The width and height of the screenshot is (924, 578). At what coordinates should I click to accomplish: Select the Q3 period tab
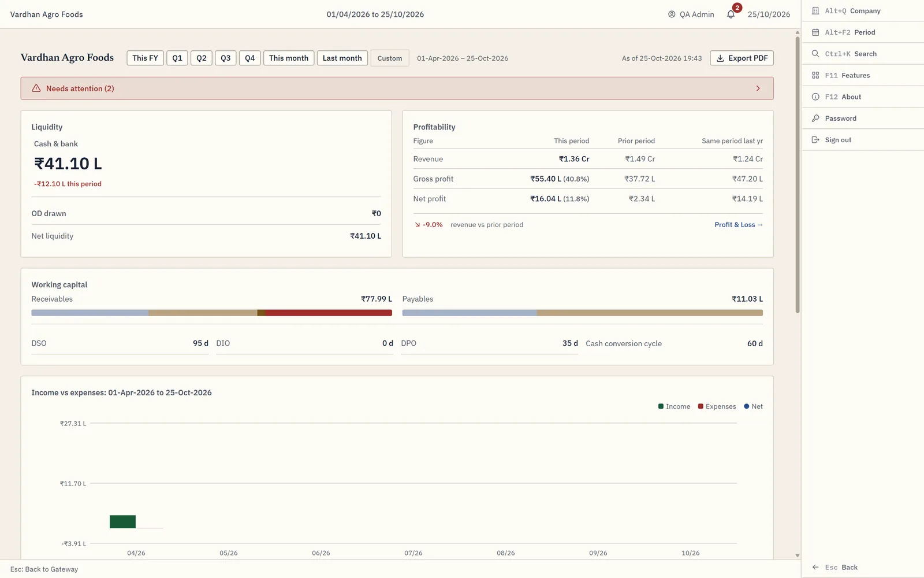tap(226, 58)
